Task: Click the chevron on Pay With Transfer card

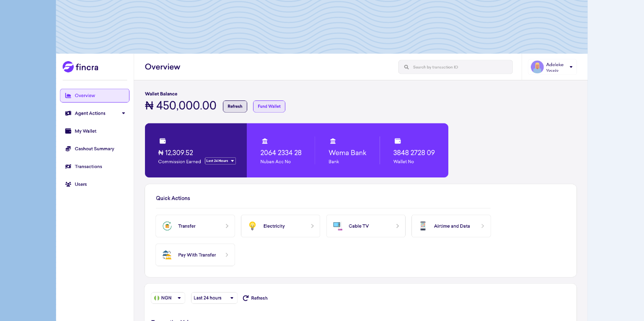Action: (x=227, y=255)
